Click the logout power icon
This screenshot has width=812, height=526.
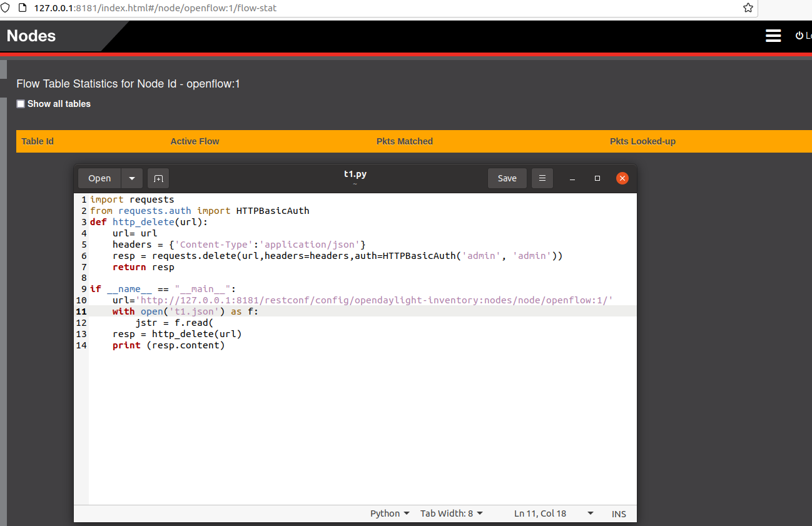(x=799, y=36)
